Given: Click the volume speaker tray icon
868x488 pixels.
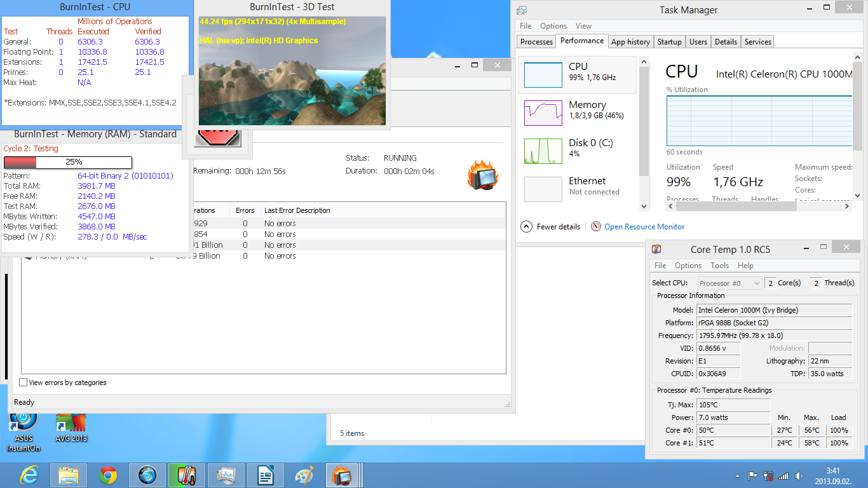Looking at the screenshot, I should tap(798, 475).
